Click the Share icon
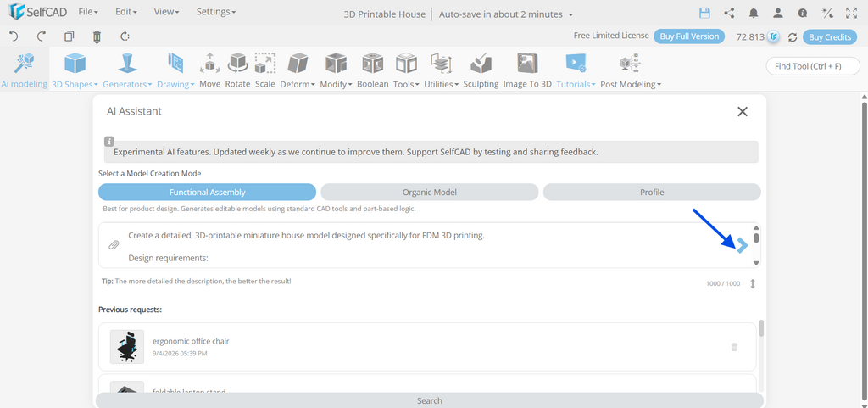 [x=729, y=13]
